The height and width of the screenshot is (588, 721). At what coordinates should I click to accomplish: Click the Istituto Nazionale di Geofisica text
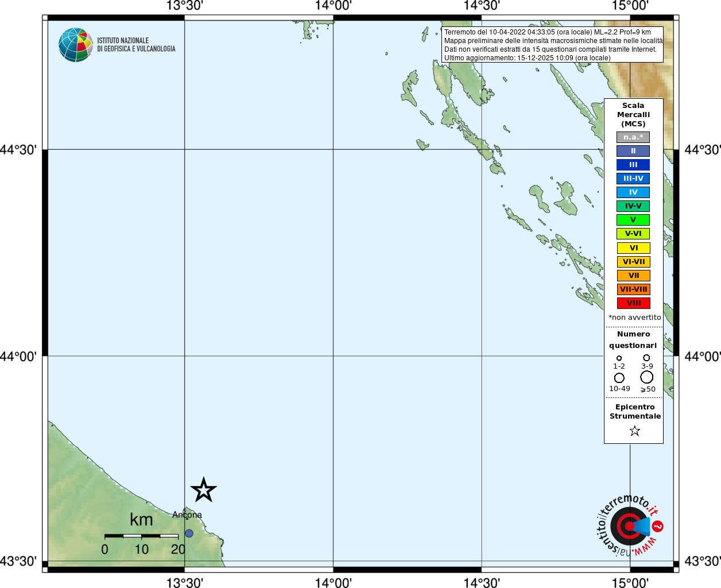click(136, 45)
